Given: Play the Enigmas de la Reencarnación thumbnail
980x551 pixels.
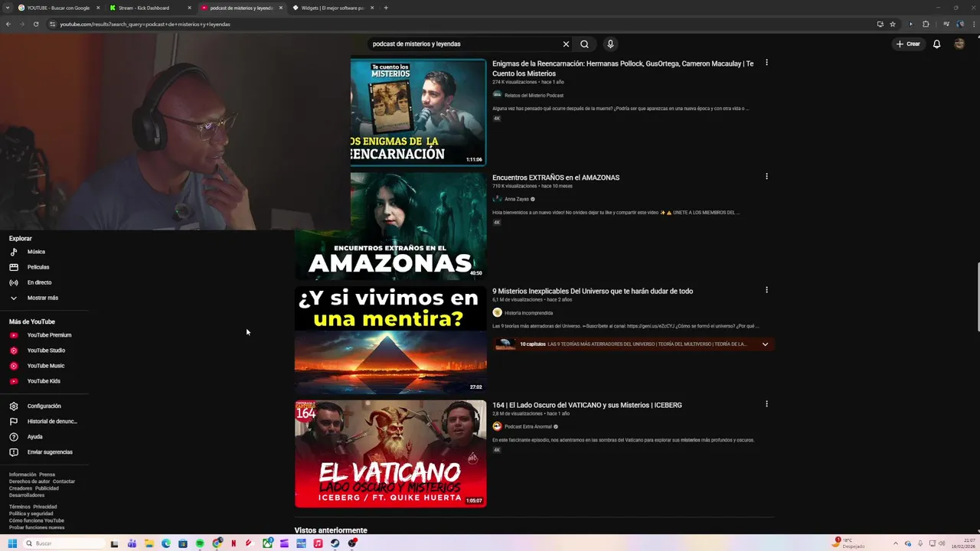Looking at the screenshot, I should click(x=418, y=112).
